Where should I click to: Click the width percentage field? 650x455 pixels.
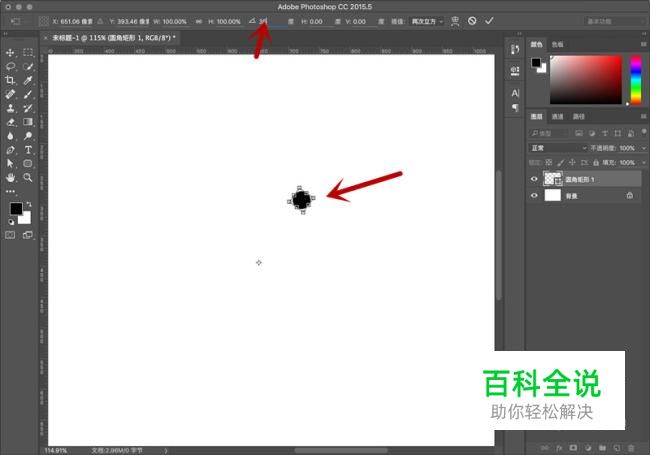click(175, 21)
